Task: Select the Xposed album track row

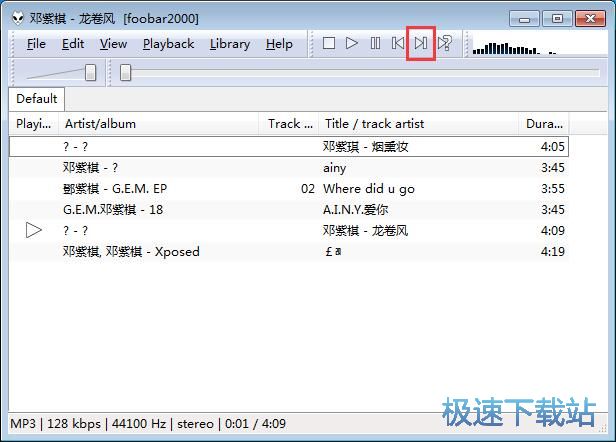Action: pyautogui.click(x=289, y=251)
